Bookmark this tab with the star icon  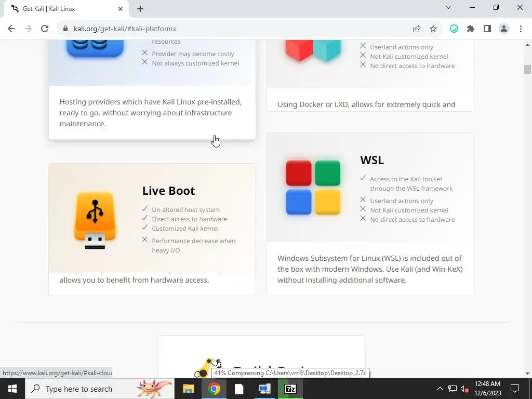[433, 29]
